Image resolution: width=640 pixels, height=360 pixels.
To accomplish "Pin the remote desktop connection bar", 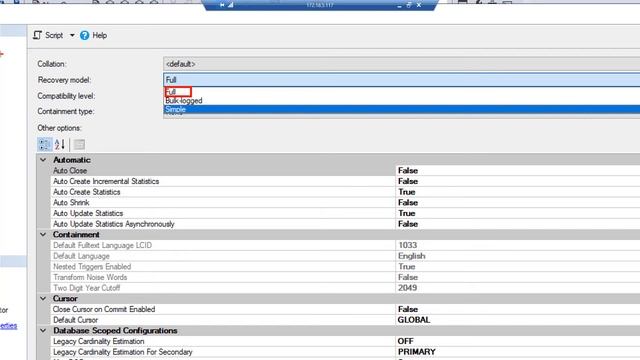I will pyautogui.click(x=222, y=5).
